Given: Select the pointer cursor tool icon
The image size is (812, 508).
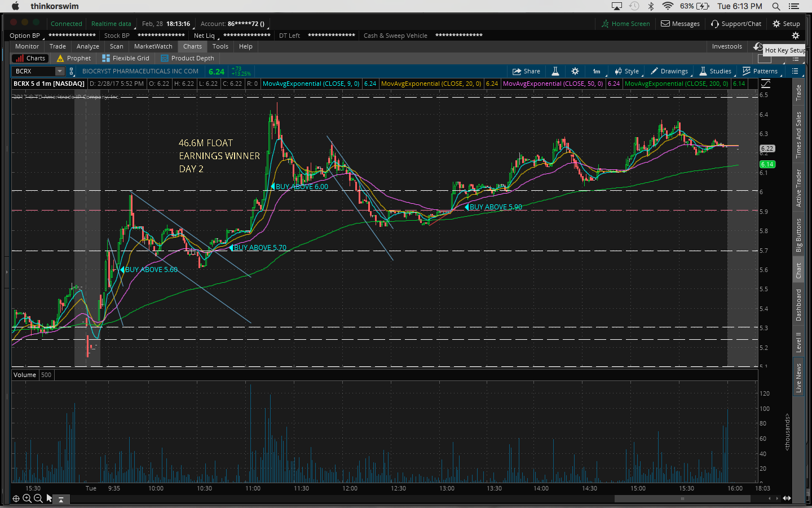Looking at the screenshot, I should tap(49, 498).
